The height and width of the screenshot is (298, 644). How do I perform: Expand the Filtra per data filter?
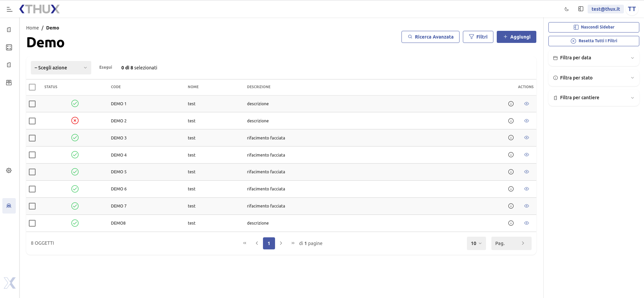click(x=593, y=58)
